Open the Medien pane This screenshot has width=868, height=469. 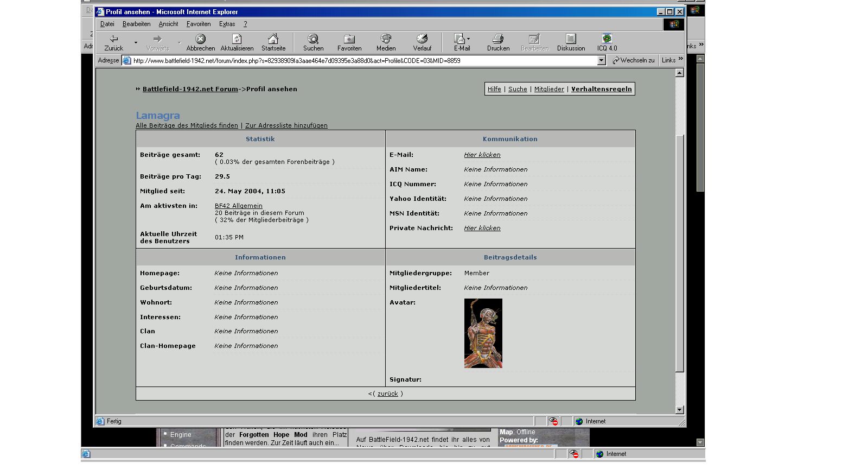pyautogui.click(x=386, y=42)
